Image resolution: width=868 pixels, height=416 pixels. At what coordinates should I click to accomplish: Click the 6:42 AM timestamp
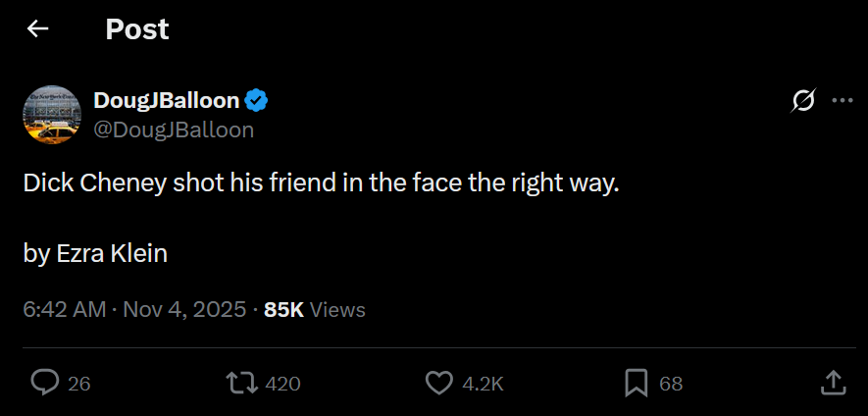pyautogui.click(x=64, y=310)
